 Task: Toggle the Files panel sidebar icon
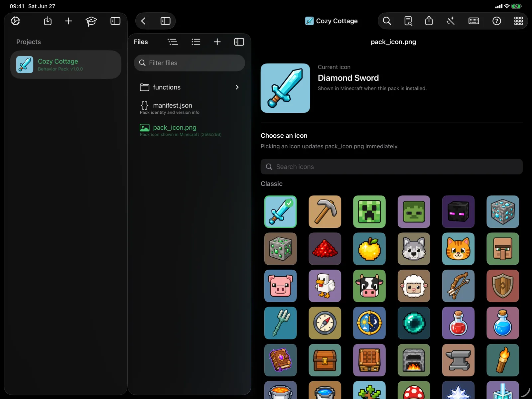[x=239, y=42]
